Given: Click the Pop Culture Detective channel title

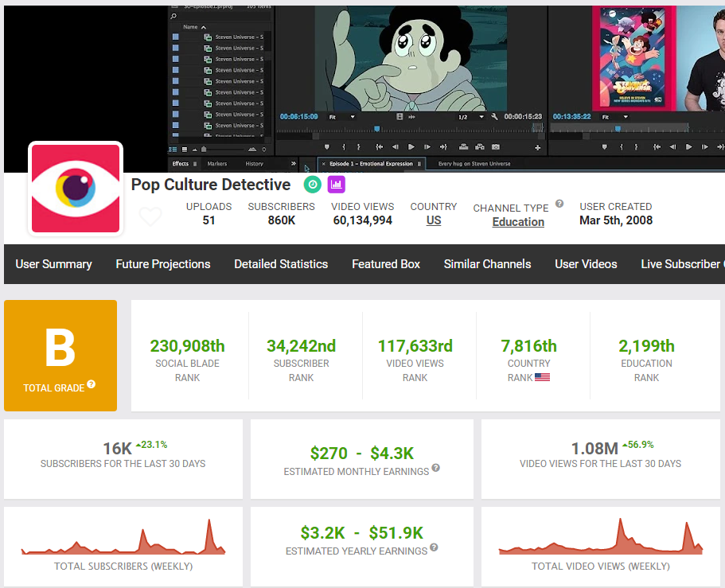Looking at the screenshot, I should (x=211, y=185).
